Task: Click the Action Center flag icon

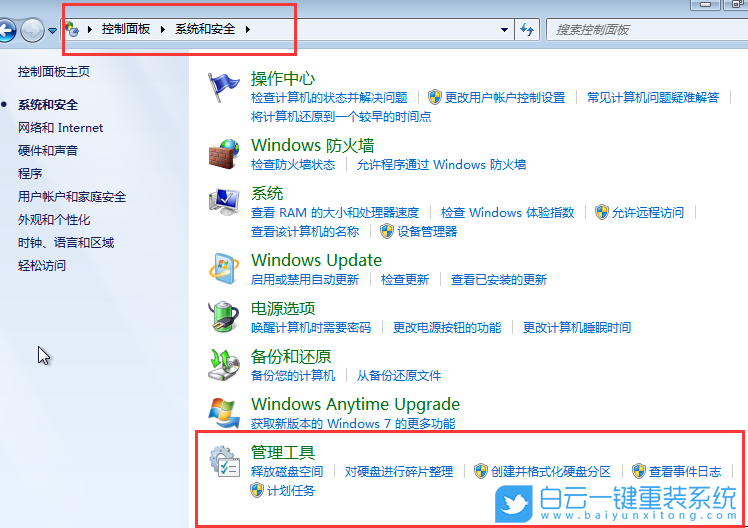Action: coord(223,88)
